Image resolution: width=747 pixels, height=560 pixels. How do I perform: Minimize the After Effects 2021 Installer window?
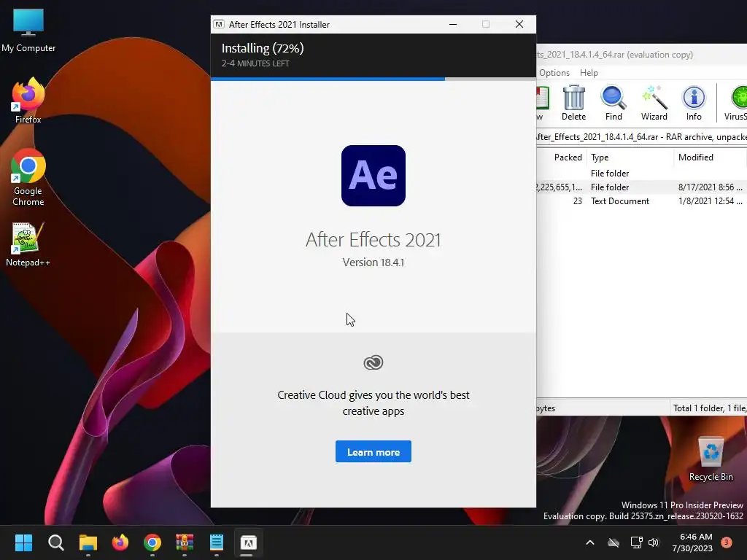(x=453, y=24)
